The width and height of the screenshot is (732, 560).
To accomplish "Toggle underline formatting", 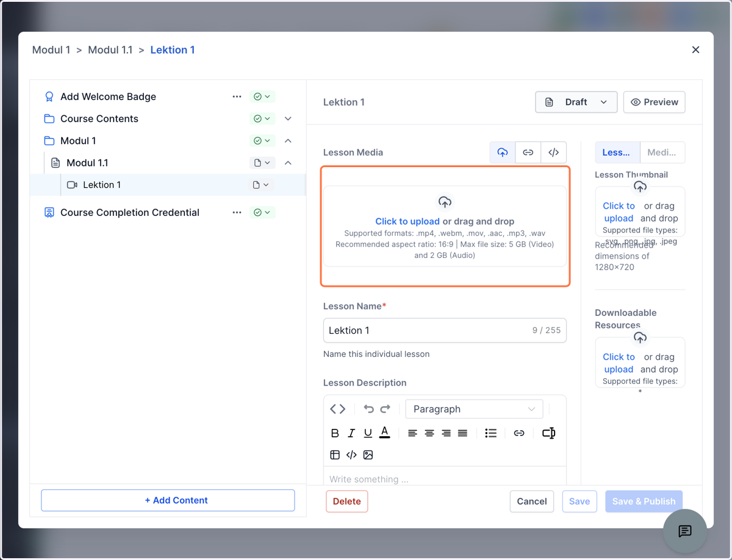I will tap(368, 433).
